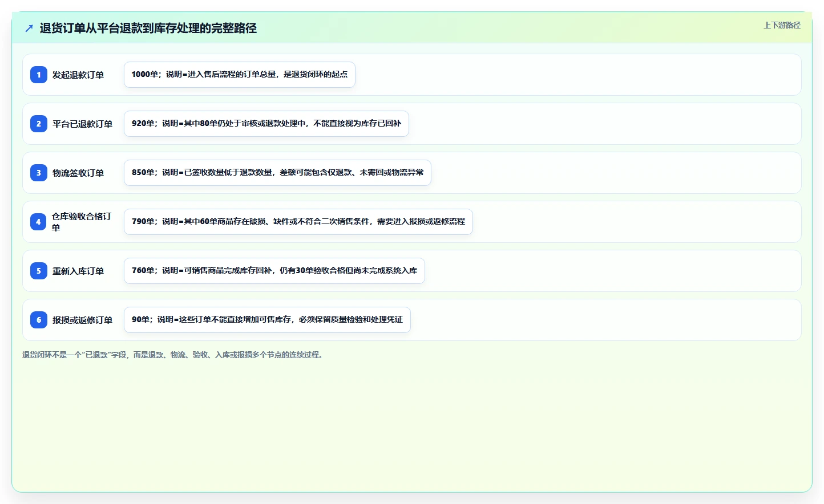Screen dimensions: 824x504
Task: Select the 发起退款订单 step label
Action: [x=78, y=75]
